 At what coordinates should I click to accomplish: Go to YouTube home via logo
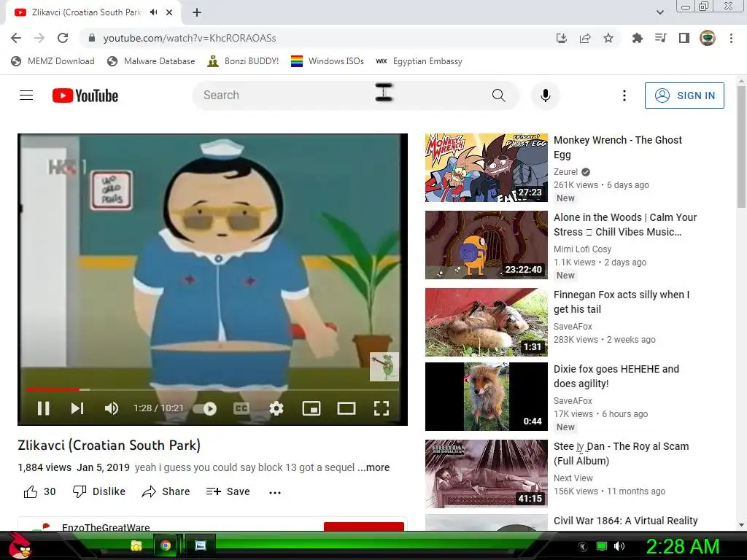click(85, 96)
